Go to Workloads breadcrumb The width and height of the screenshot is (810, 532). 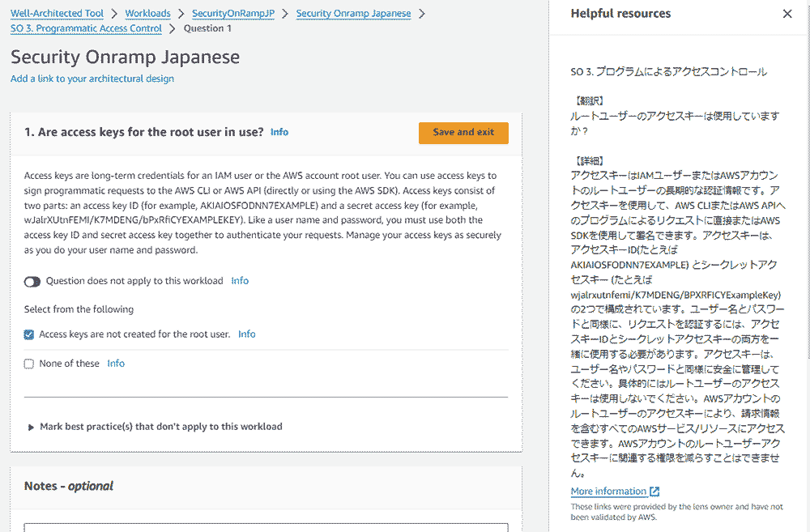pyautogui.click(x=147, y=14)
